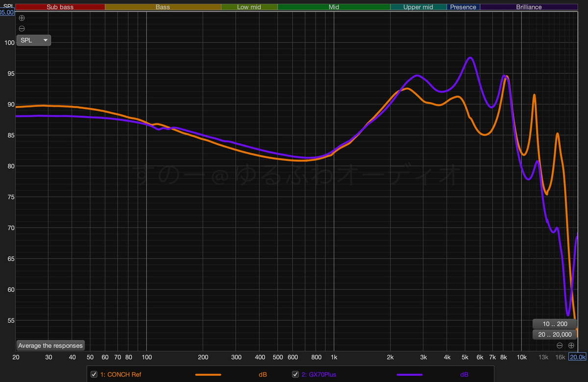Viewport: 588px width, 382px height.
Task: Click the 95 dB level axis label
Action: click(10, 74)
